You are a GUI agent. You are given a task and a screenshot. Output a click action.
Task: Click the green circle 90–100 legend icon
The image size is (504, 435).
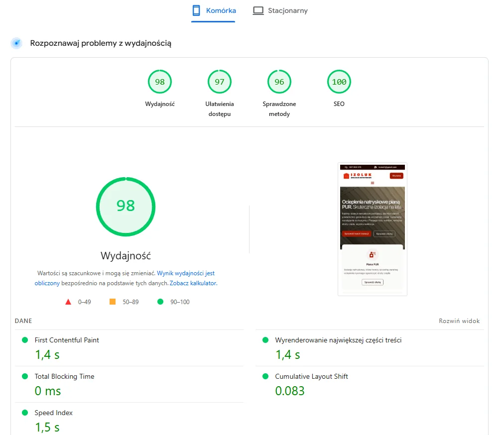click(x=160, y=302)
